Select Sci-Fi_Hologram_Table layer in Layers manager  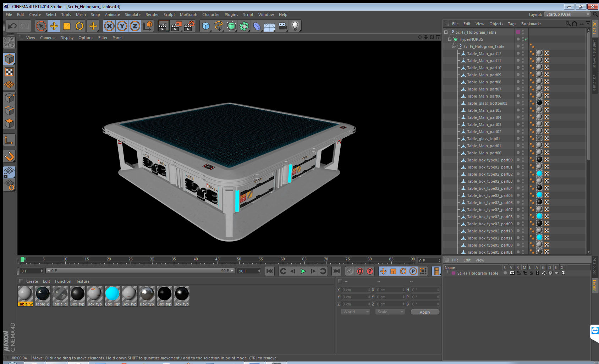pos(478,273)
